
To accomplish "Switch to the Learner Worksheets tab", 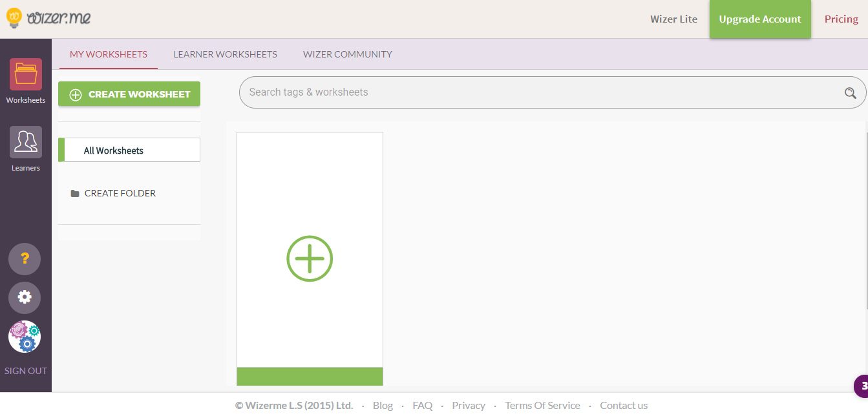I will [225, 54].
